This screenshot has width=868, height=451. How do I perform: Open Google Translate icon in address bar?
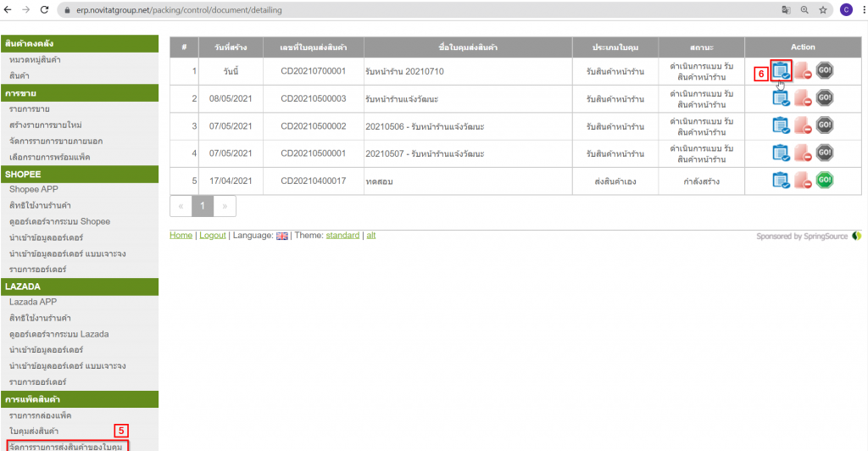785,10
